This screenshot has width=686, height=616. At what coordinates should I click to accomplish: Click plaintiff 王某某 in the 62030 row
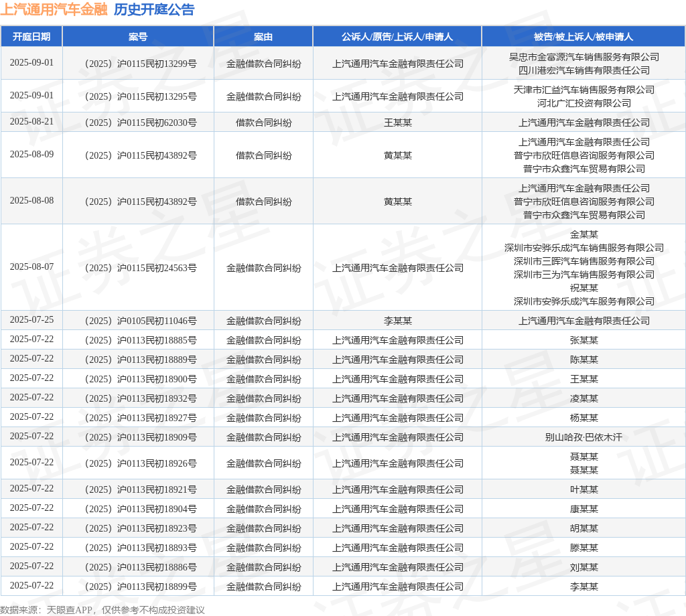coord(398,123)
